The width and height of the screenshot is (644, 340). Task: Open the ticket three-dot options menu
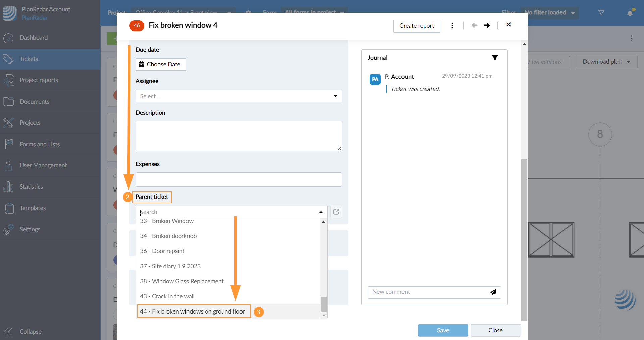(452, 25)
